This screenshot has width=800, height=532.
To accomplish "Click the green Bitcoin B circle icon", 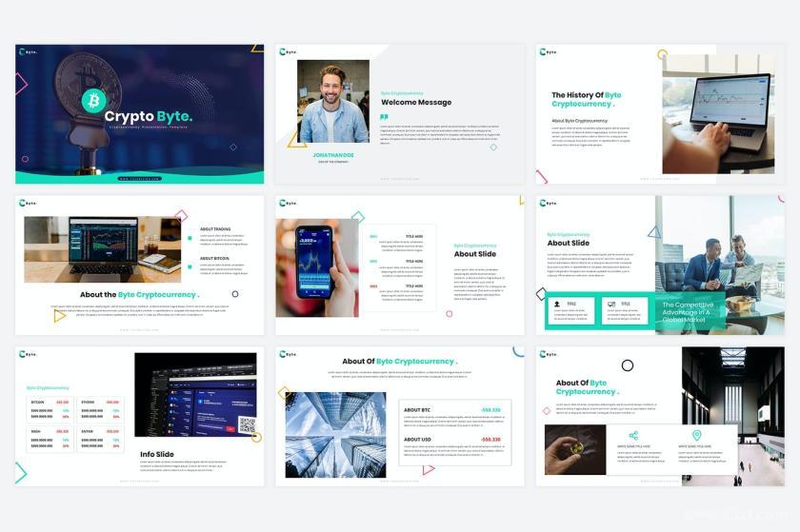I will tap(94, 101).
